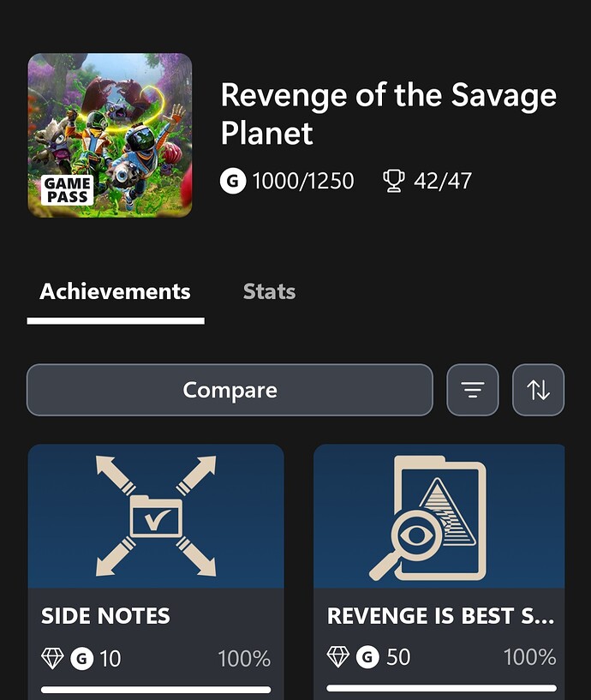Click the Gamerscore G icon next to 50
The height and width of the screenshot is (700, 591).
point(367,657)
